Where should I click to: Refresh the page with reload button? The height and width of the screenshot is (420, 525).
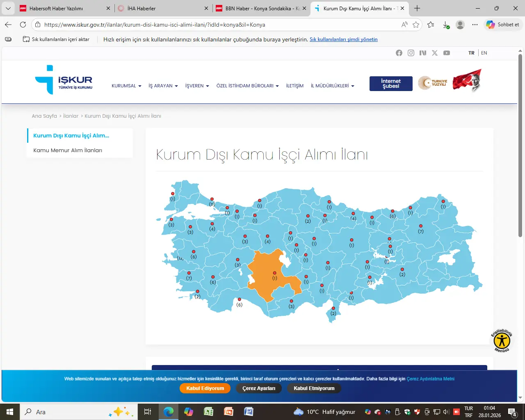23,25
